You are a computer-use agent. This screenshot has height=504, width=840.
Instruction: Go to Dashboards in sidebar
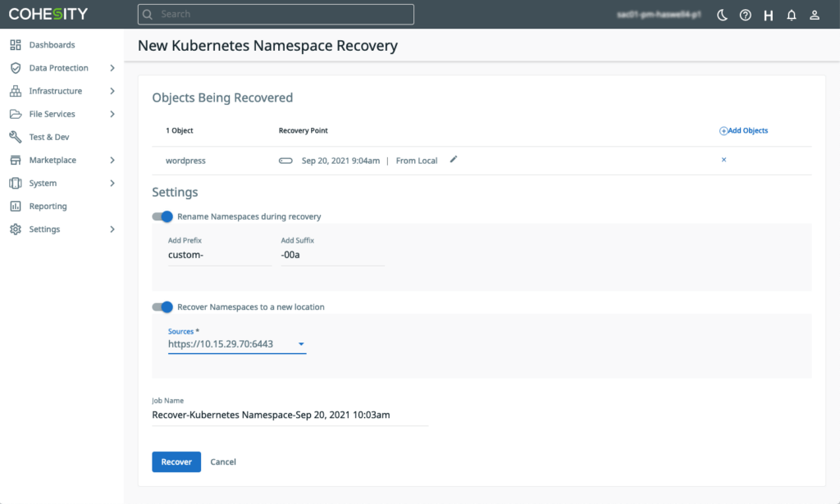click(x=52, y=45)
